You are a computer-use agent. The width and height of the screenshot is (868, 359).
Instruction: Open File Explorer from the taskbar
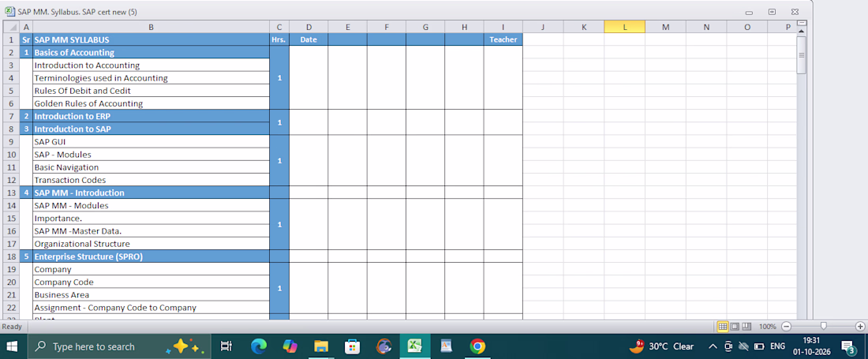(x=321, y=346)
